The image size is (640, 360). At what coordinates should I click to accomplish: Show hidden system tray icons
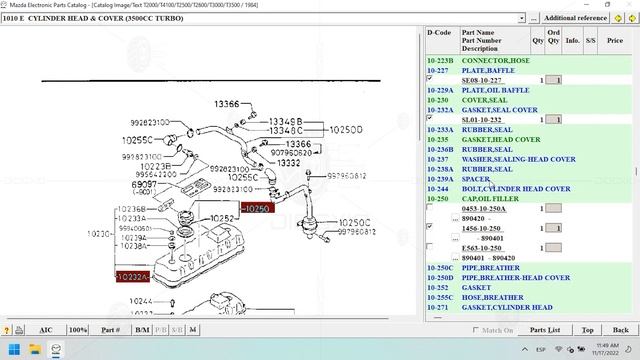pos(525,349)
